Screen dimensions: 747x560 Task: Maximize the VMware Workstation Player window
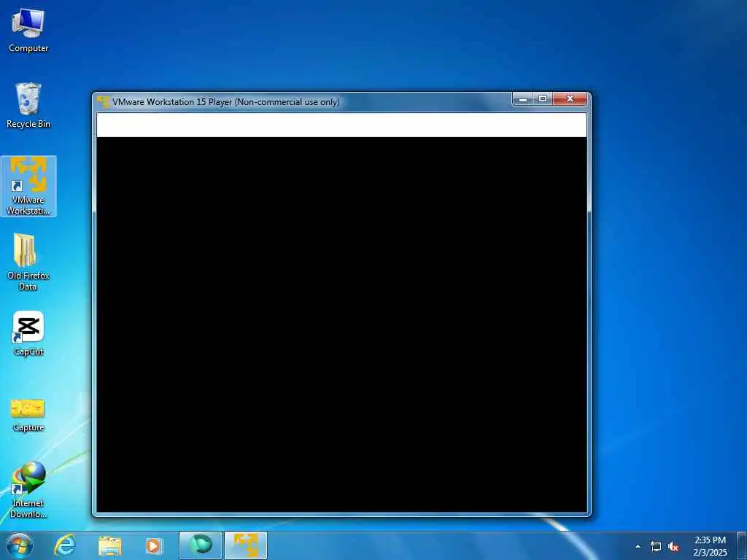542,99
